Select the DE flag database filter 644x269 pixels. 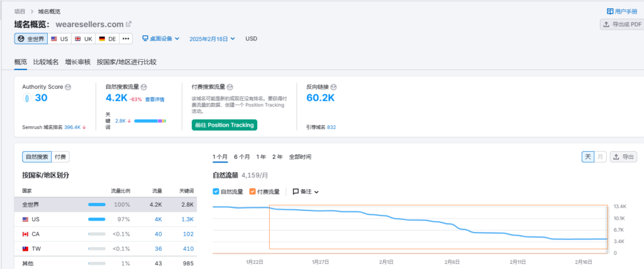click(x=107, y=39)
